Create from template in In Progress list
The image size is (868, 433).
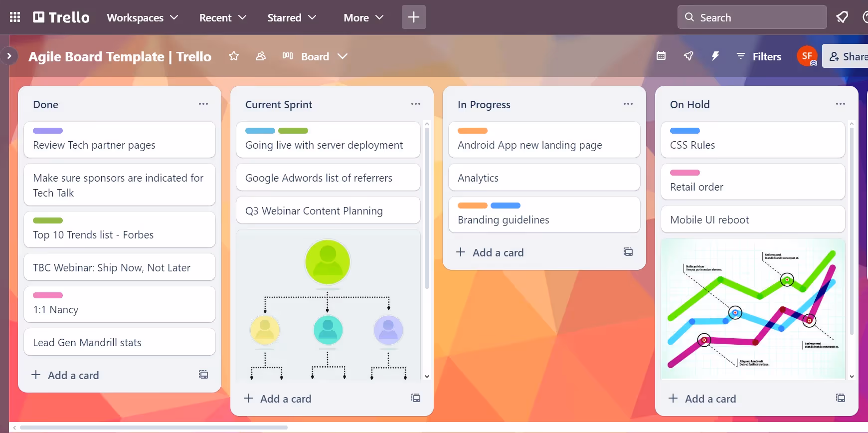point(628,252)
